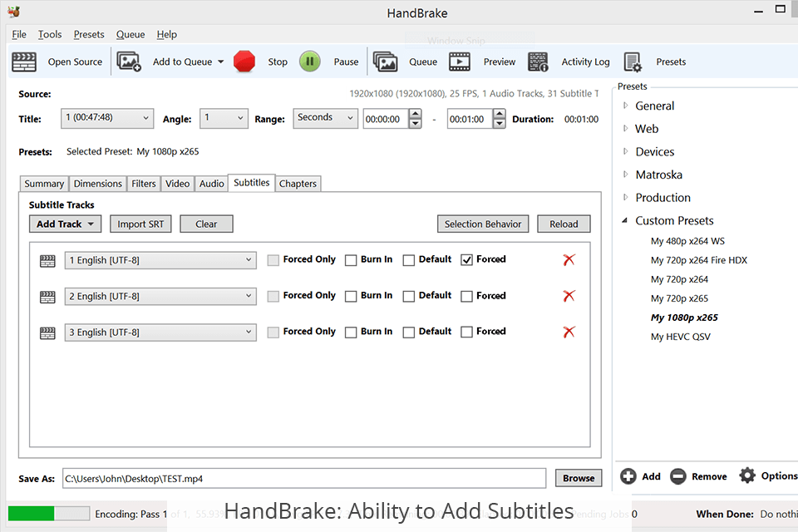Click the HandBrake app icon in title bar
This screenshot has width=798, height=532.
tap(14, 11)
